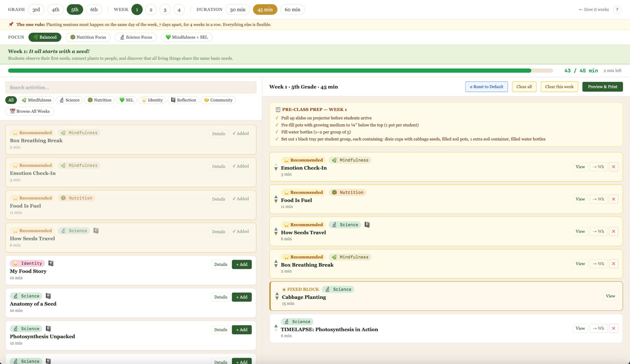
Task: Move How Seeds Travel down with the arrow
Action: (276, 234)
